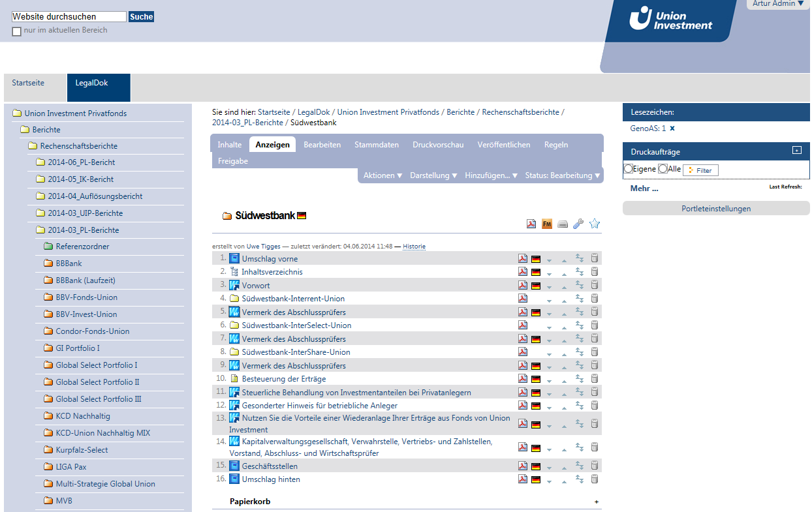Select LIGA Pax folder in tree

tap(71, 467)
